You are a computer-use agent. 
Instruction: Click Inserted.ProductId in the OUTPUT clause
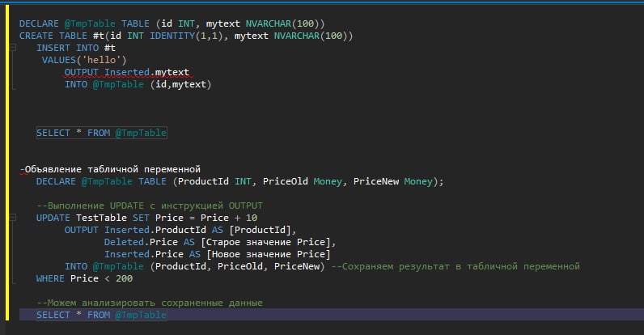click(x=155, y=230)
